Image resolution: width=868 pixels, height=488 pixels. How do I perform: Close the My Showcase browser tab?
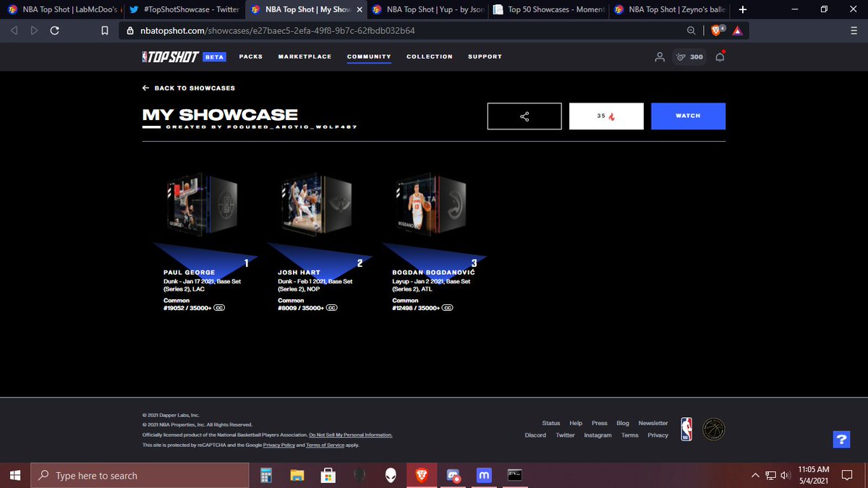coord(359,9)
